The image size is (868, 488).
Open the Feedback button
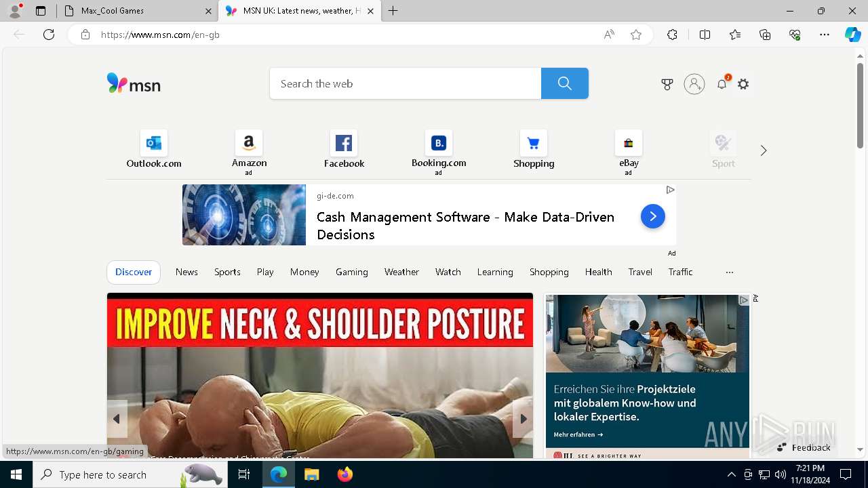[804, 447]
